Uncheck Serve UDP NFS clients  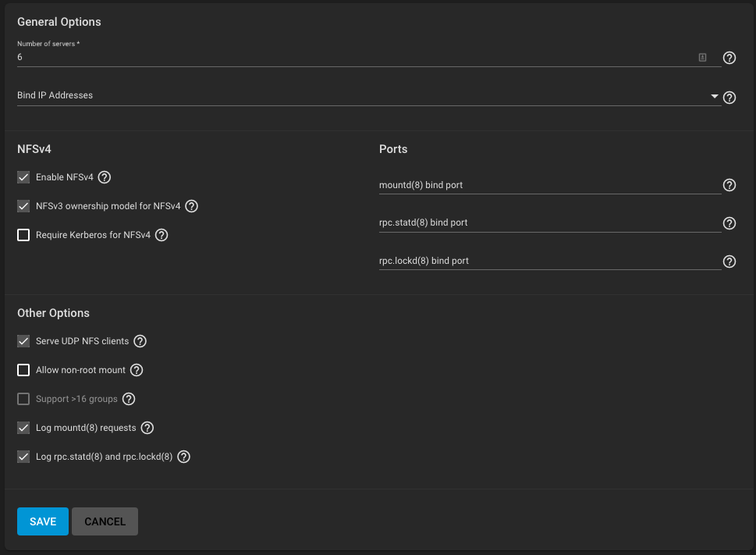(x=23, y=341)
